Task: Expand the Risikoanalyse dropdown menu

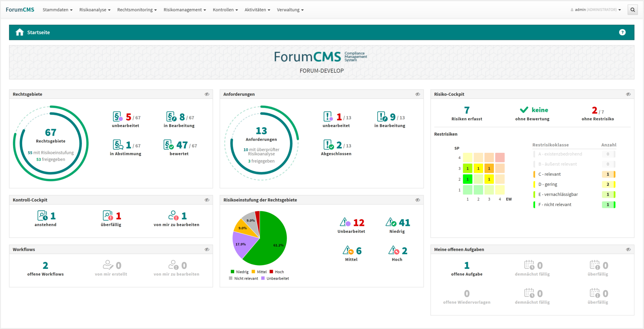Action: click(95, 10)
